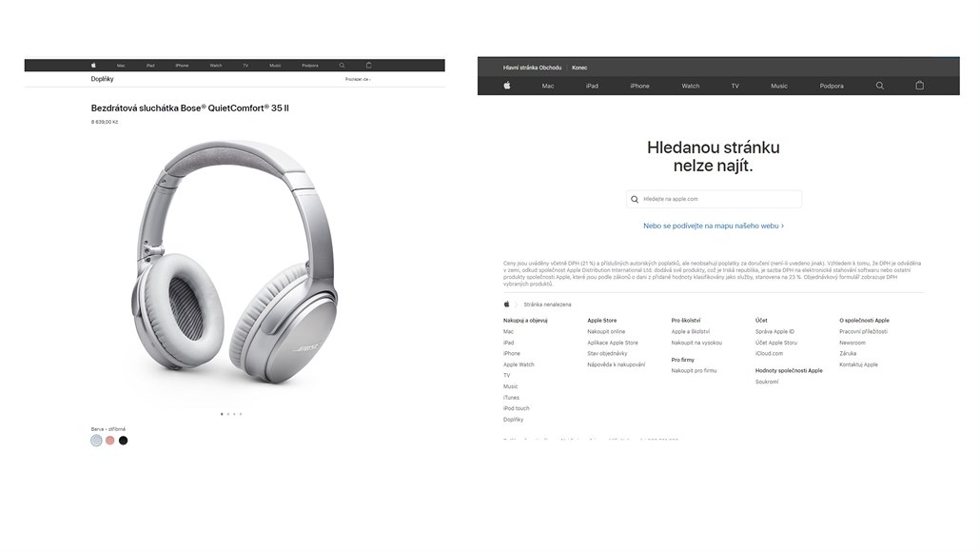Click the magnifier inside 'Hledejte na apple.com' field
Screen dimensions: 980x551
[x=635, y=200]
